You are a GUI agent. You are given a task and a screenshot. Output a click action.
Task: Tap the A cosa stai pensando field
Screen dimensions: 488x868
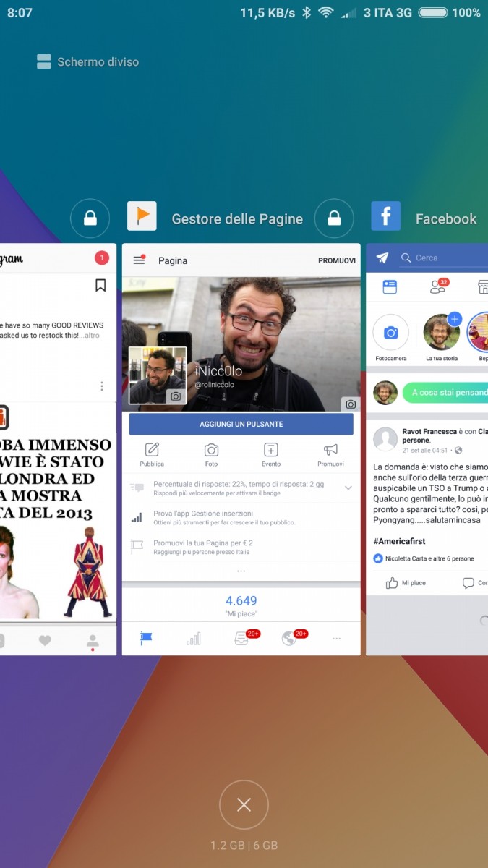click(445, 392)
